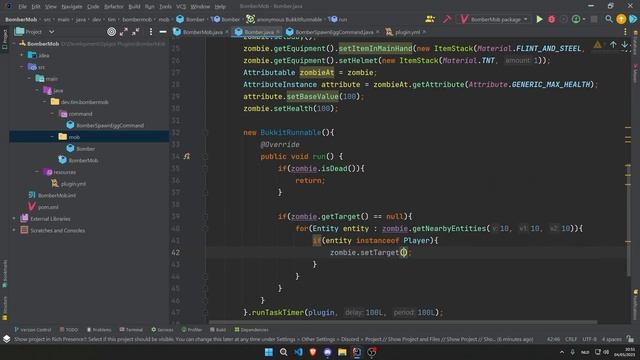Toggle the fold marker at line 35
Image resolution: width=640 pixels, height=360 pixels.
[x=205, y=168]
